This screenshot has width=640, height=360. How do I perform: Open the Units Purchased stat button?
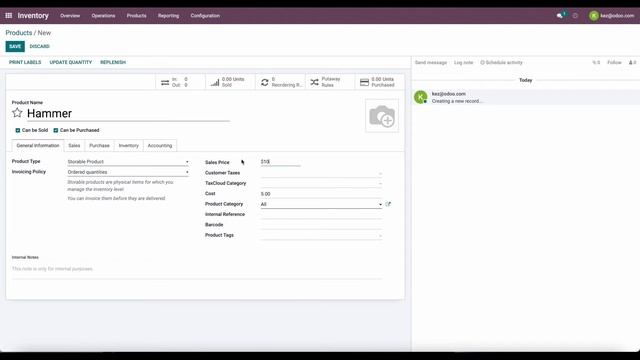coord(380,82)
